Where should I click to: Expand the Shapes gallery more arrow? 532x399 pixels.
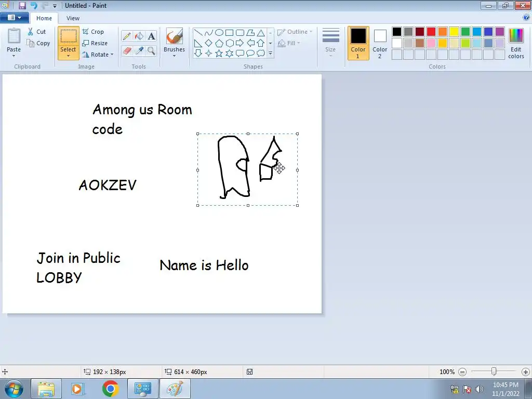point(270,54)
